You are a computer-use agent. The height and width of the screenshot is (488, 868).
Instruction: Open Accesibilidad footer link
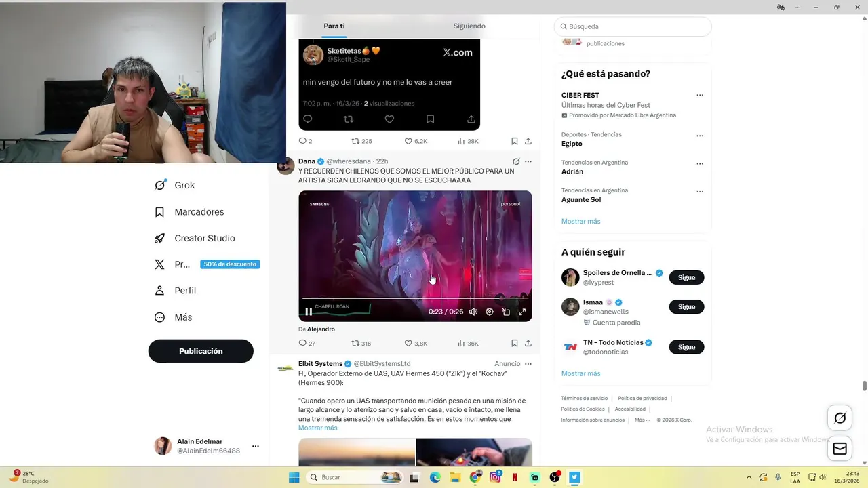click(630, 409)
